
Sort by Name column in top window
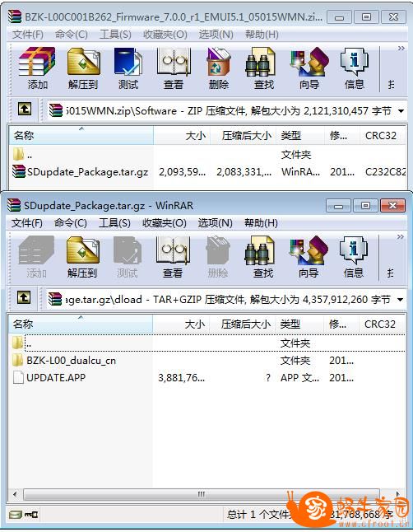click(x=81, y=135)
